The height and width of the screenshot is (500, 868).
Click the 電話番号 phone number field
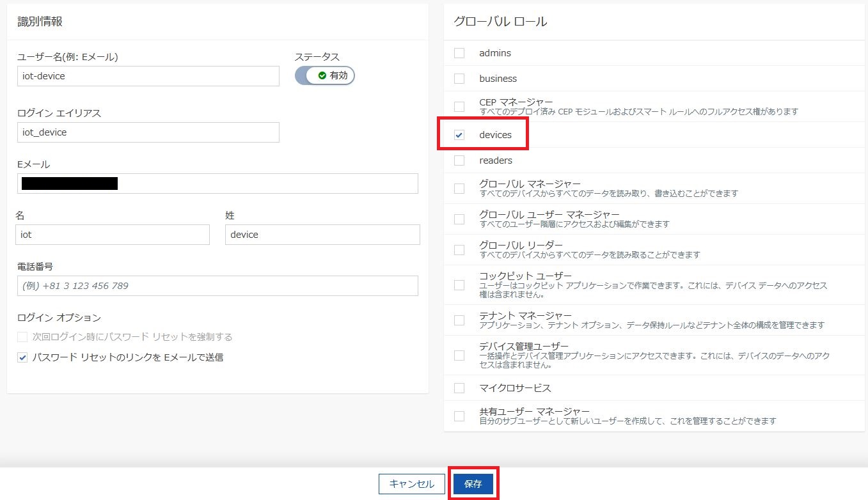pyautogui.click(x=217, y=286)
